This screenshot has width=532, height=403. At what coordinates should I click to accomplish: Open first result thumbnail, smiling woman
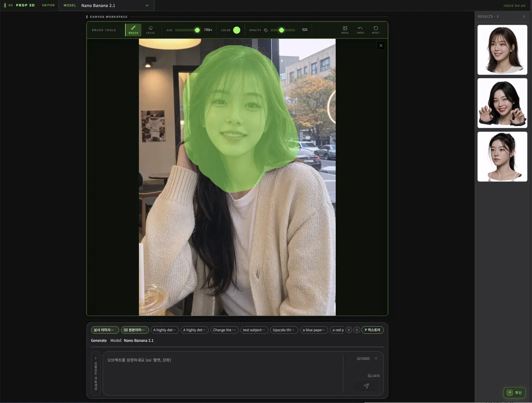click(x=502, y=50)
